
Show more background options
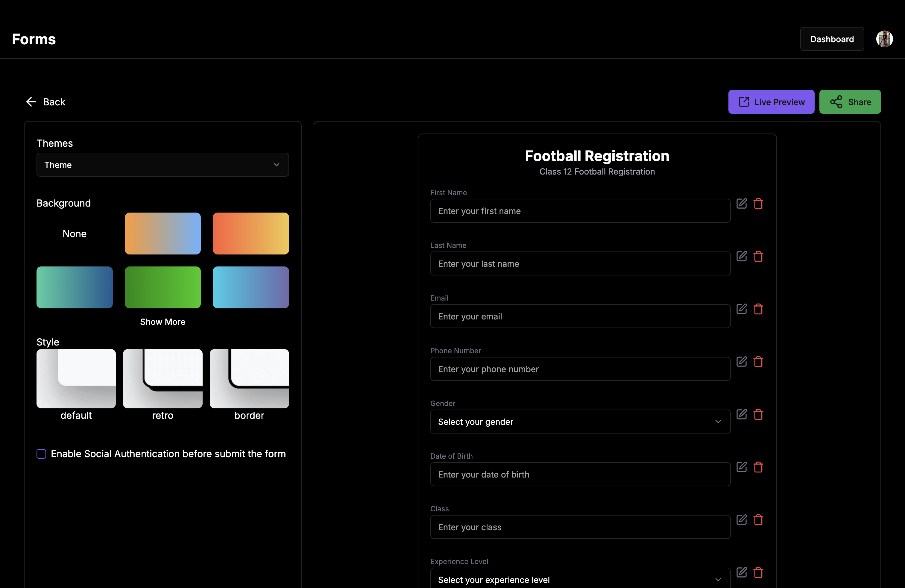click(163, 322)
